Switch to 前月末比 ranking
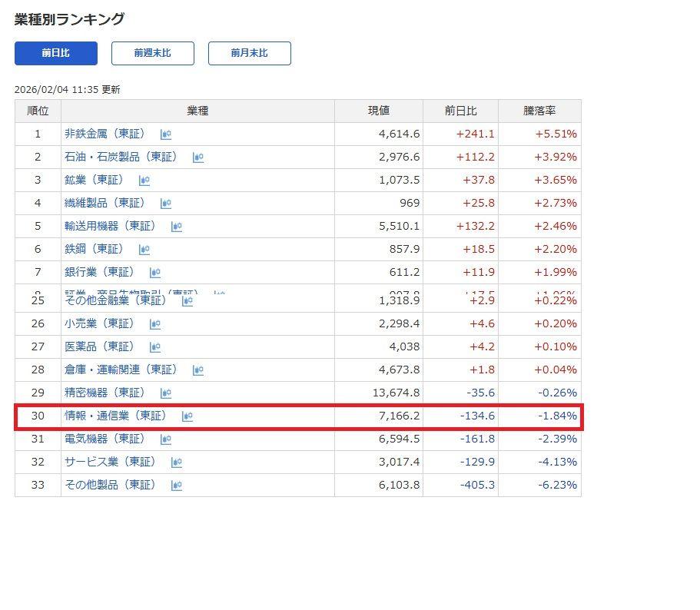The width and height of the screenshot is (700, 610). (250, 53)
